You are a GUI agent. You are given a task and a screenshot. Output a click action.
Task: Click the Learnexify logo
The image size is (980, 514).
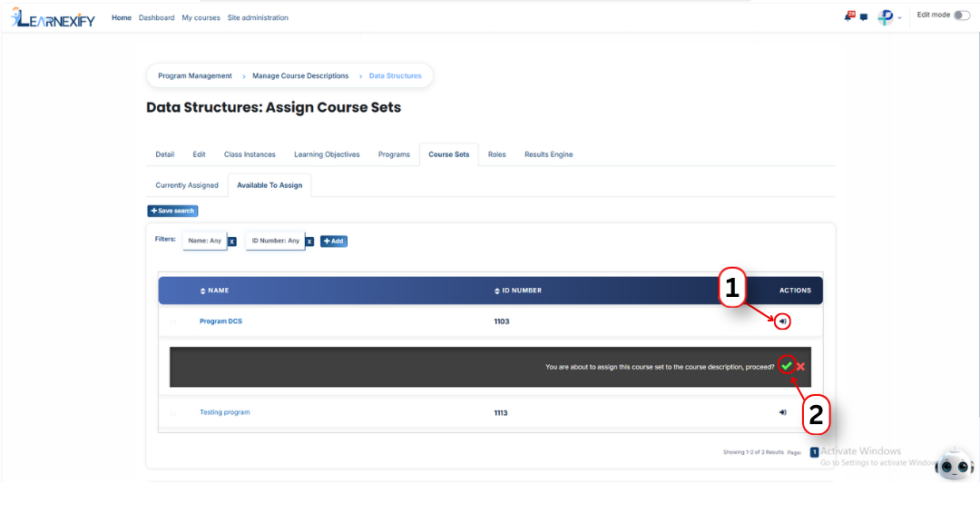(x=54, y=18)
